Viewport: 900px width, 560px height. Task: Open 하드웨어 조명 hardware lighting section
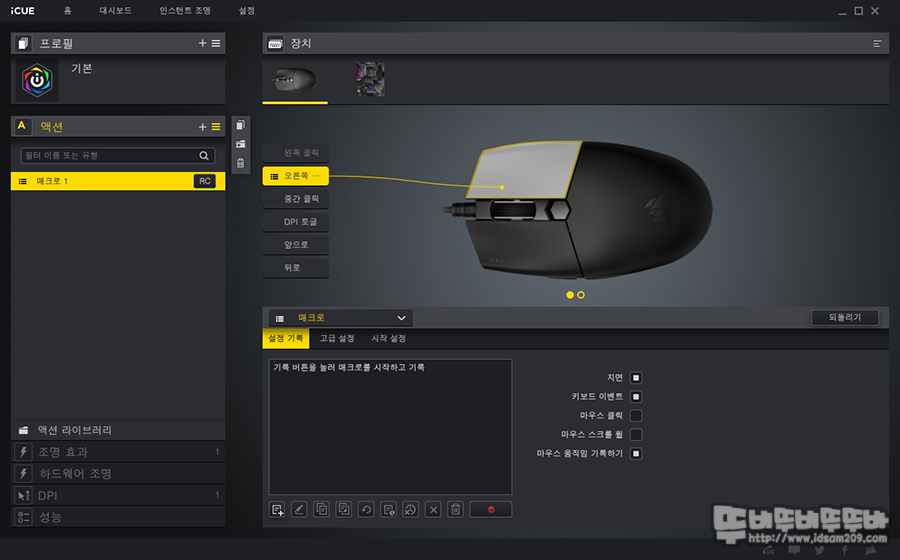pyautogui.click(x=118, y=474)
